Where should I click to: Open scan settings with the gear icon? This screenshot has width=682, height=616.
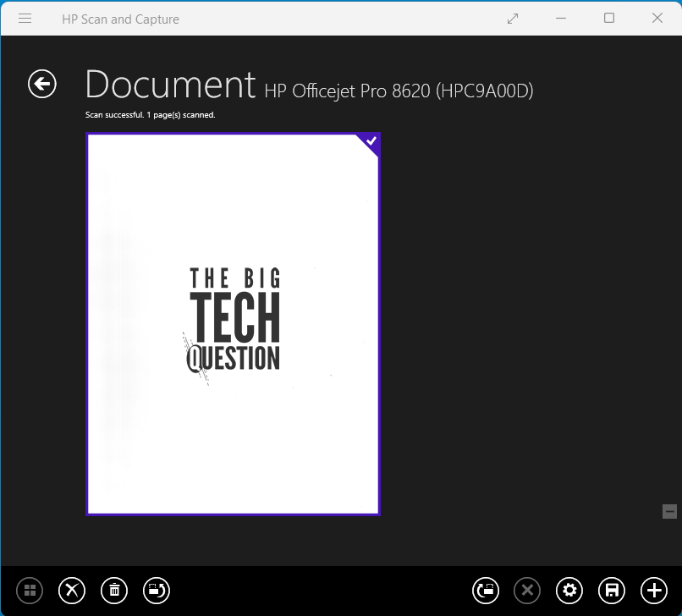(569, 591)
